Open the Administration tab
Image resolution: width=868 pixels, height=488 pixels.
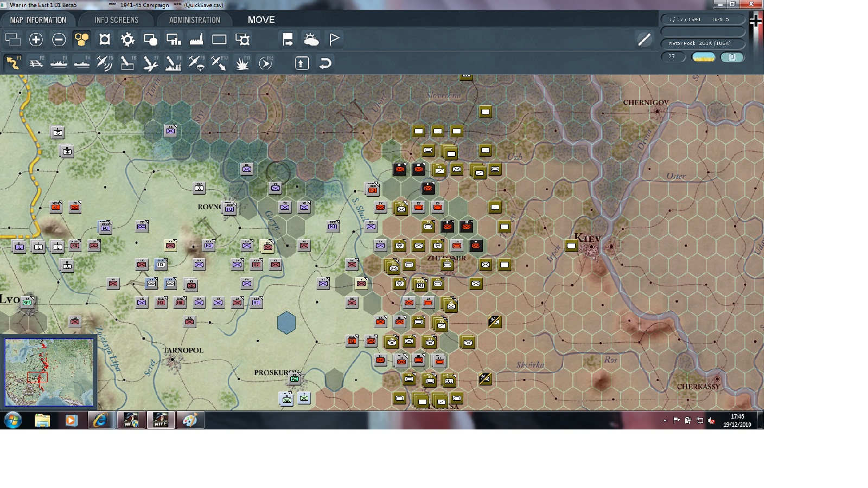tap(194, 20)
